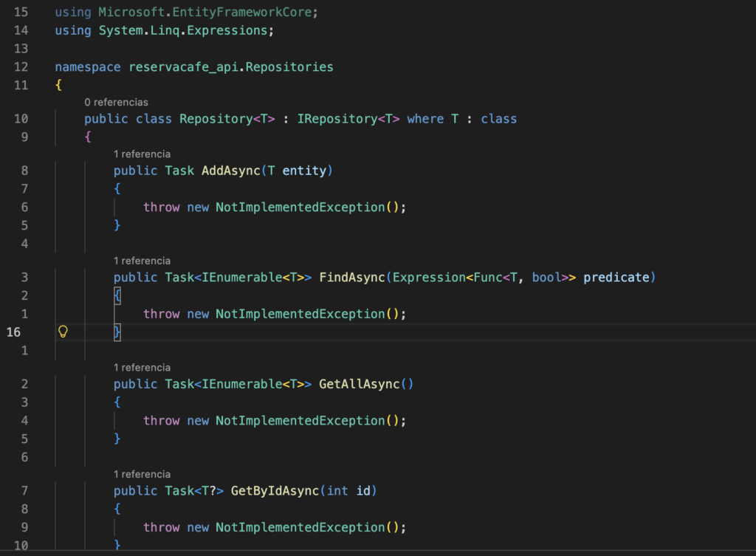Click the yellow lightbulb quick-fix icon
The height and width of the screenshot is (556, 756).
pyautogui.click(x=63, y=332)
